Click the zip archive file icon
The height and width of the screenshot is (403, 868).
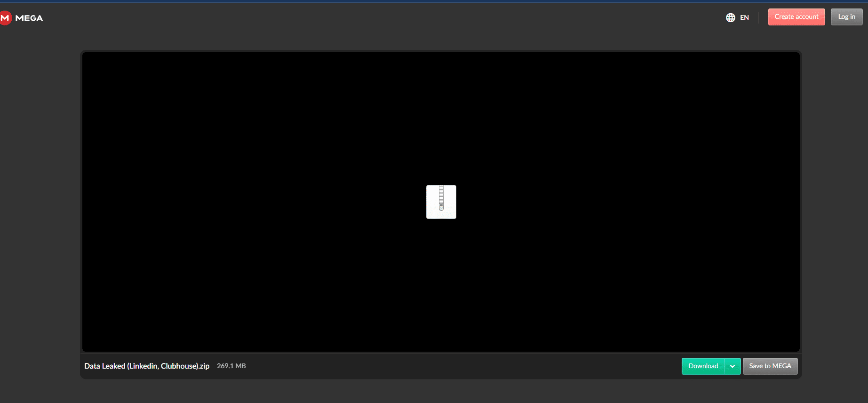tap(441, 202)
